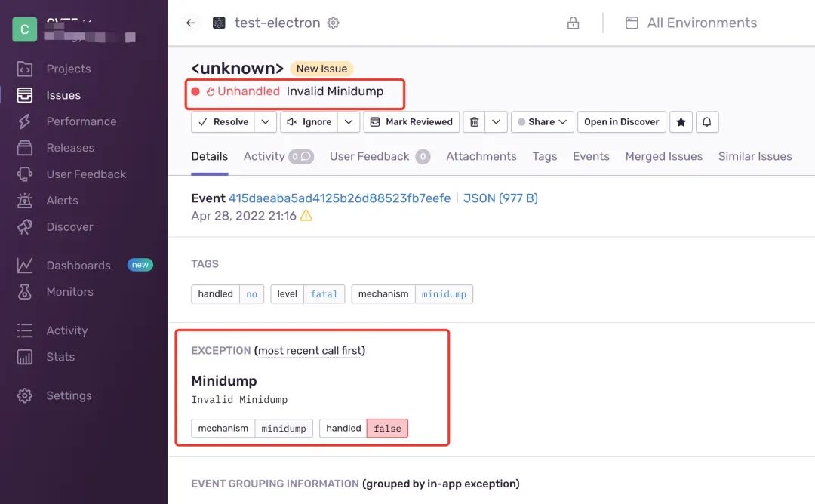
Task: Open the Releases section
Action: [x=70, y=148]
